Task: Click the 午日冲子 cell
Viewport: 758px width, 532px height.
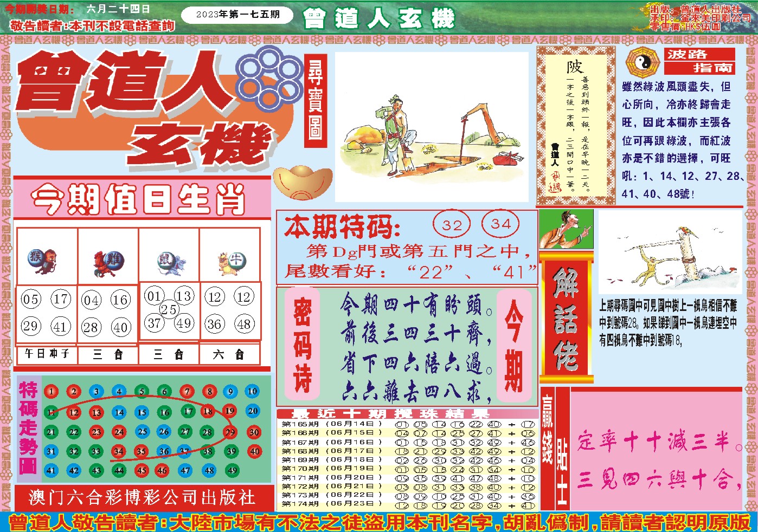Action: [47, 354]
